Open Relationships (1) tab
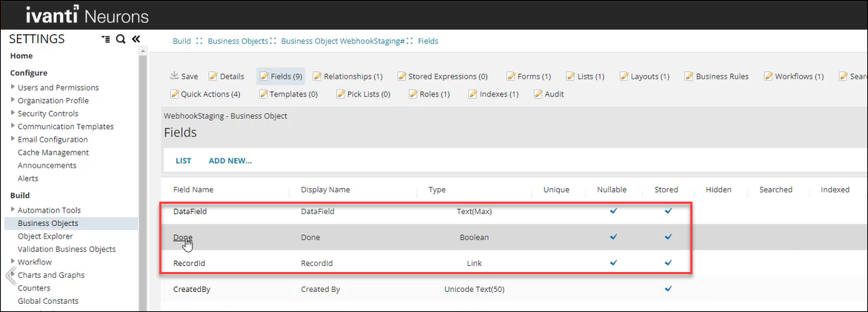 tap(347, 76)
